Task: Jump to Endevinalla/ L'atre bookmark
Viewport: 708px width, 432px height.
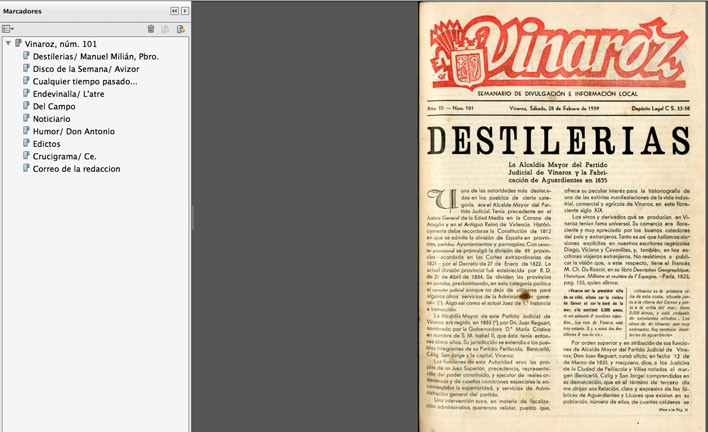Action: (70, 93)
